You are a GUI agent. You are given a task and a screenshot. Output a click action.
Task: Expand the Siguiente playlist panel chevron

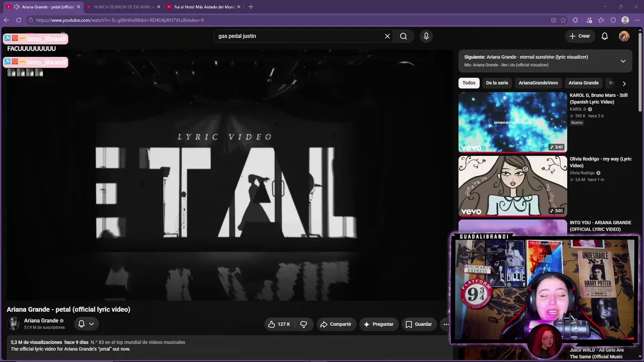[x=623, y=61]
